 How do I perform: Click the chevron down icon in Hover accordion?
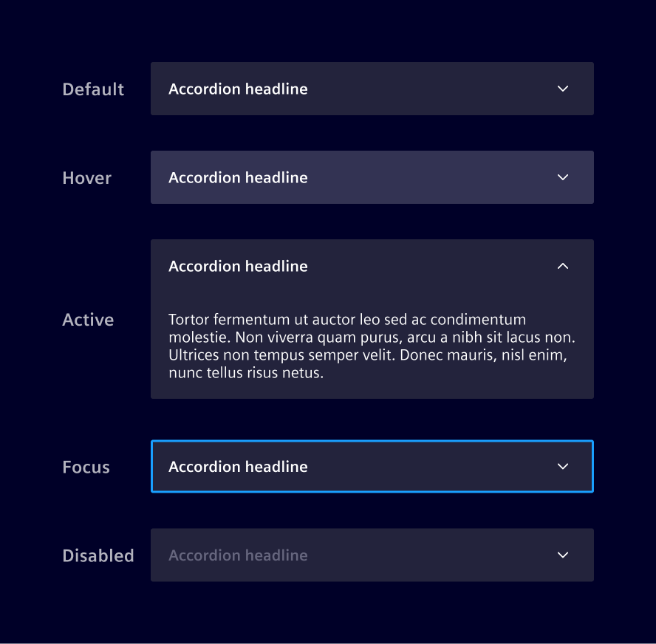click(563, 177)
